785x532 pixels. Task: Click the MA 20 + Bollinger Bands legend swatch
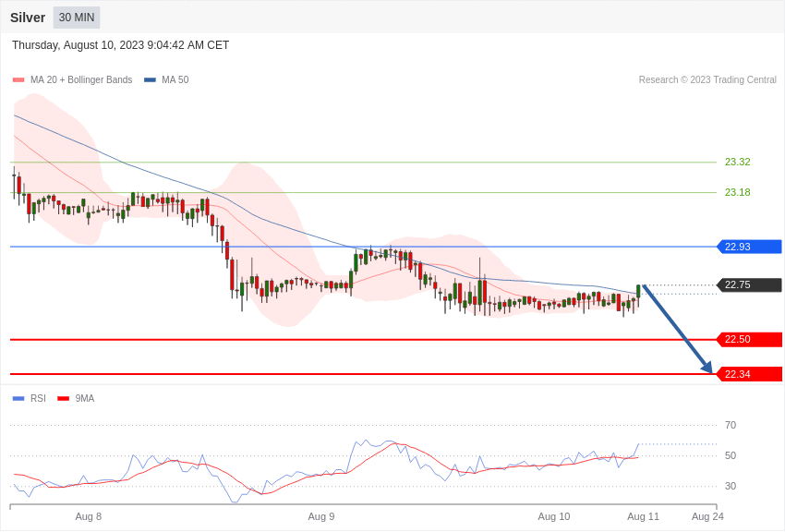(x=18, y=79)
